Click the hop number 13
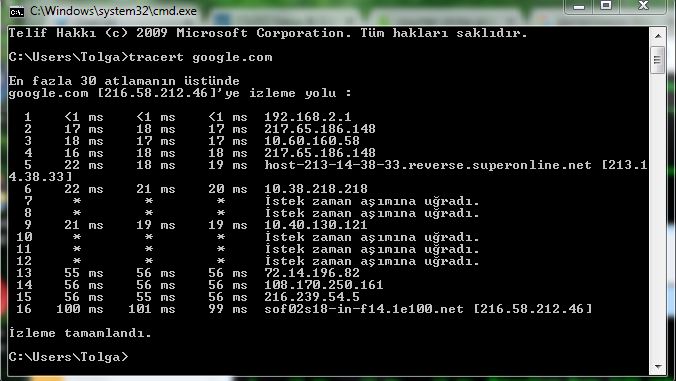This screenshot has width=676, height=381. point(24,273)
